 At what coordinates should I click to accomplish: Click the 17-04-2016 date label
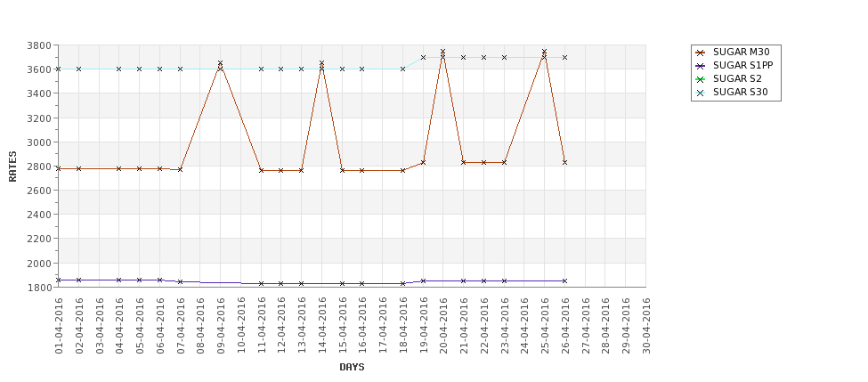point(383,326)
